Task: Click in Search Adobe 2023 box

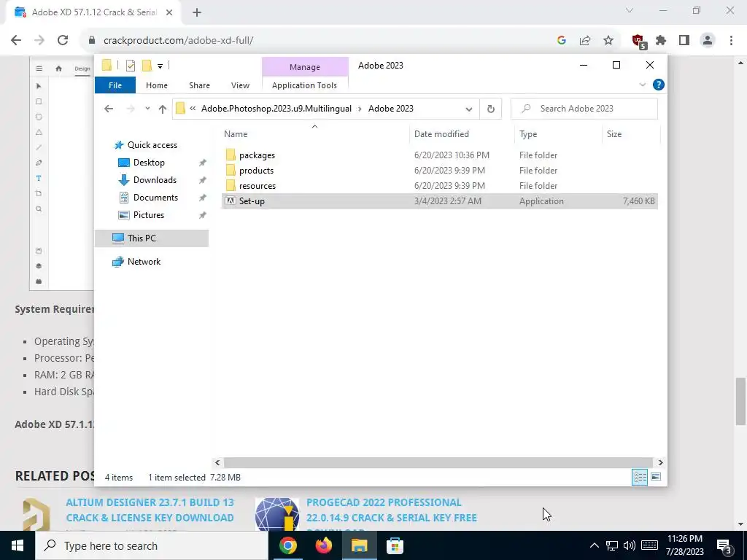Action: pos(584,109)
